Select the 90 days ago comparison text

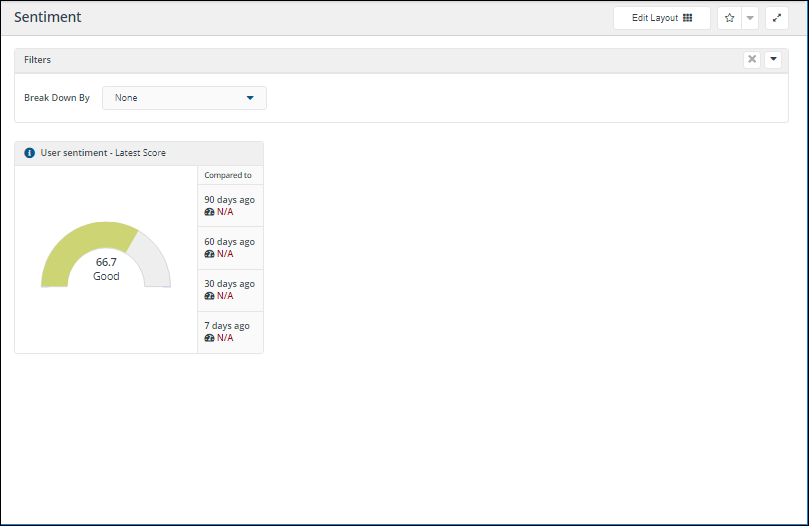tap(229, 200)
